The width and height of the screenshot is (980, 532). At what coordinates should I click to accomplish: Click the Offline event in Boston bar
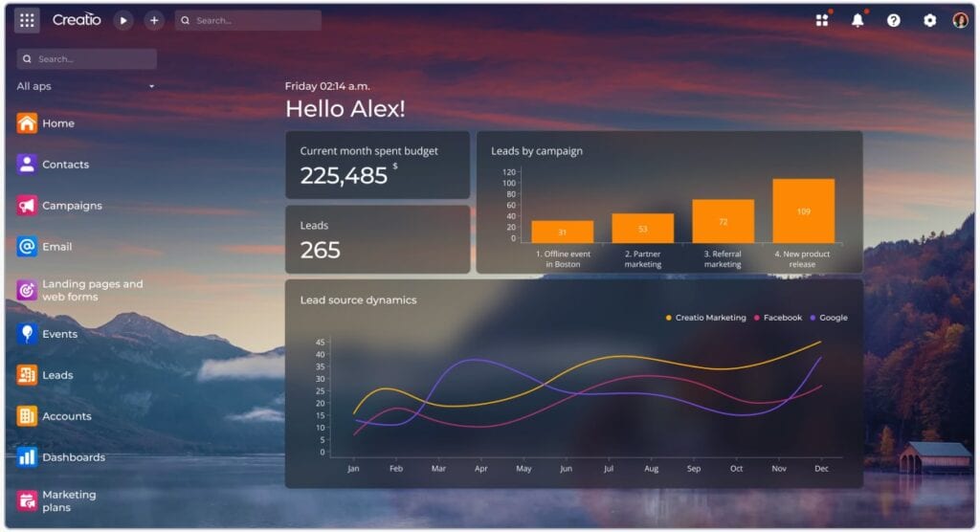(x=563, y=232)
